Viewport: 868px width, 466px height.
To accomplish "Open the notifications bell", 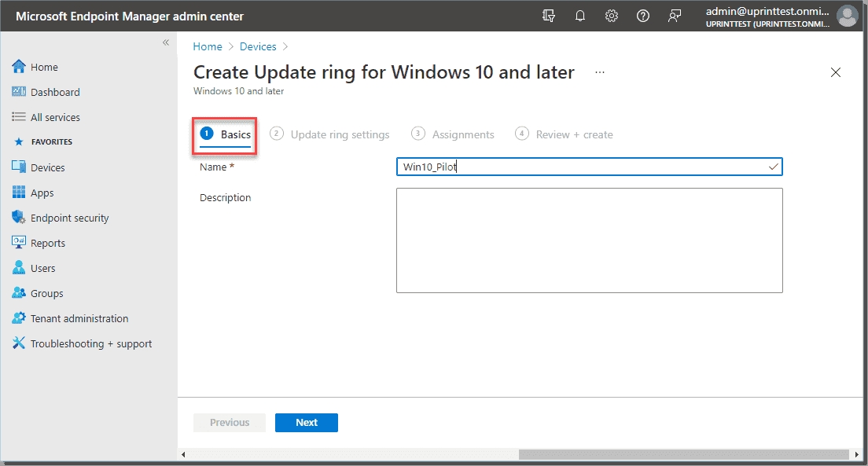I will click(580, 16).
